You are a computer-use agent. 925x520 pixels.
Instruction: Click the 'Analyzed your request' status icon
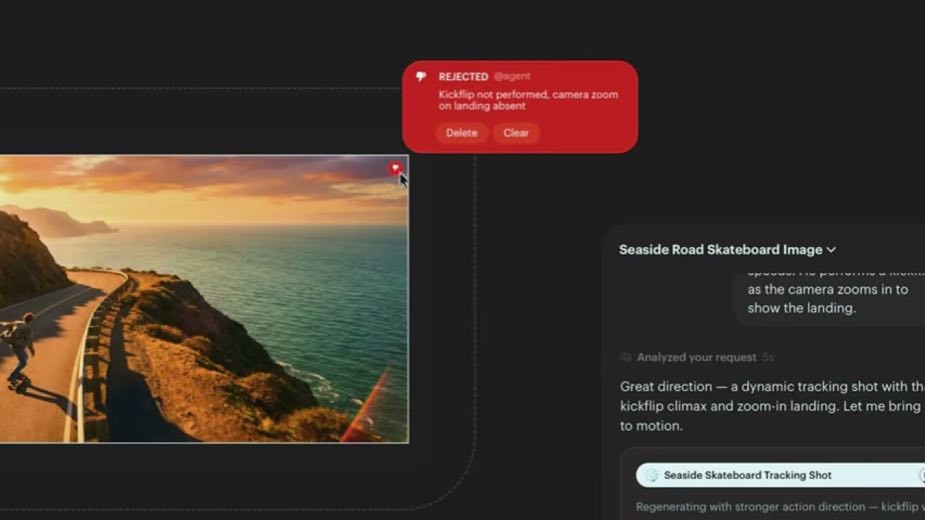[x=626, y=357]
